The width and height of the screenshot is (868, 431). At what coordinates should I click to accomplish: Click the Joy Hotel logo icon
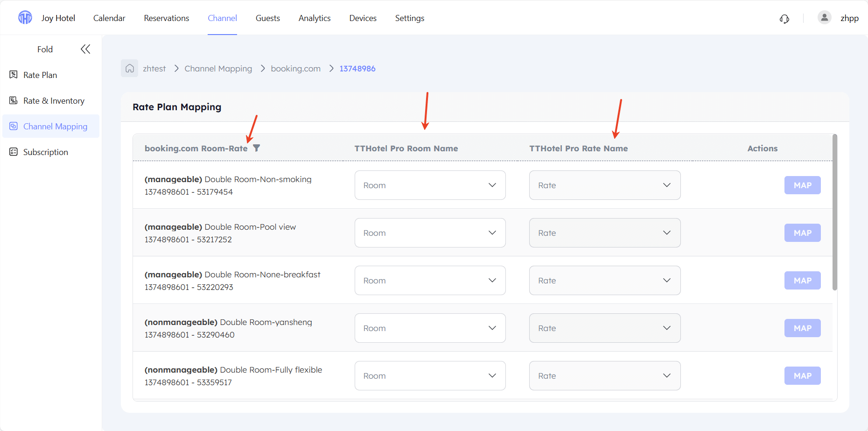coord(25,18)
